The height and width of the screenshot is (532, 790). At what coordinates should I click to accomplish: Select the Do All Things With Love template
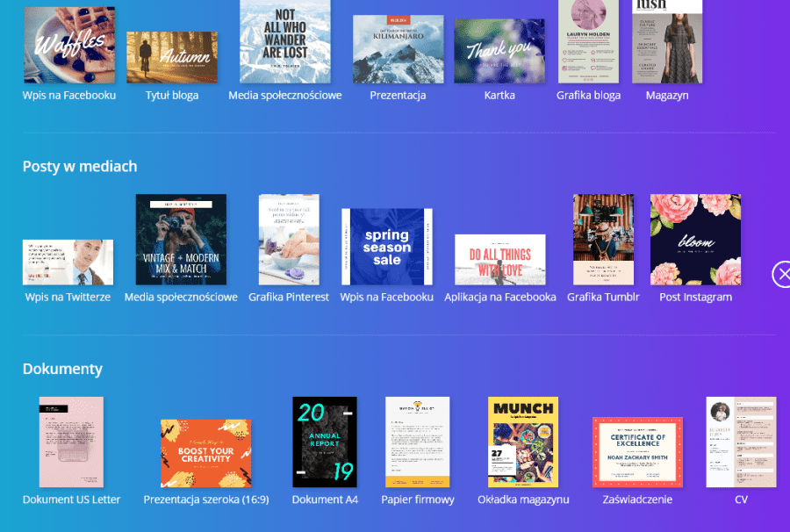[x=499, y=260]
